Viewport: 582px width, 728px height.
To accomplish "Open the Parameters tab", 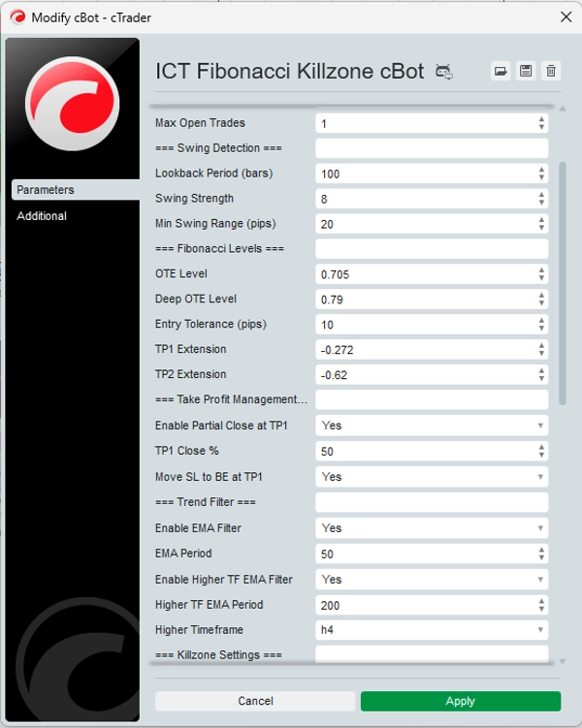I will (76, 190).
